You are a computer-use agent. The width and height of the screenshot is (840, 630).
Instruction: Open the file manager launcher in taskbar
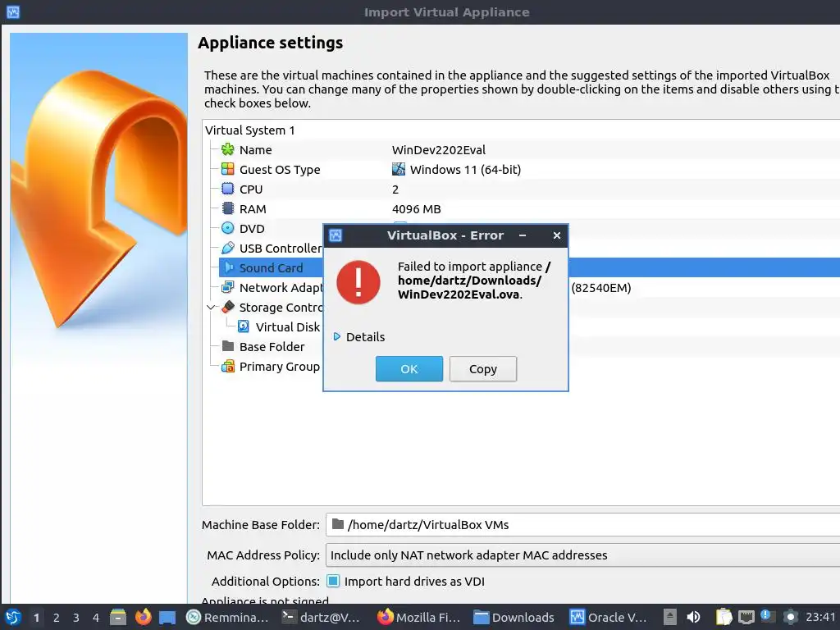[118, 617]
